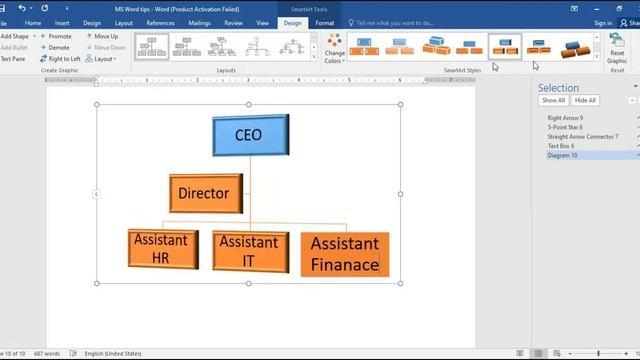
Task: Select the fourth horizontal-line hierarchy layout
Action: click(x=257, y=47)
